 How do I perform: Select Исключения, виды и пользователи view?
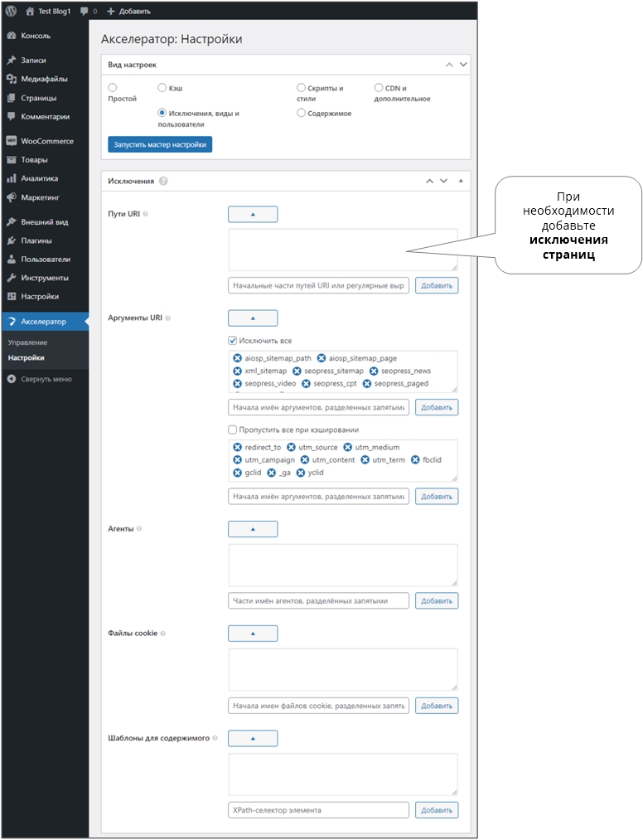coord(162,113)
